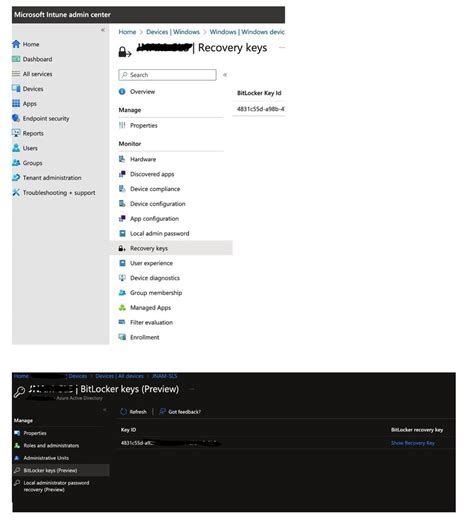Open the Filter evaluation icon
This screenshot has height=523, width=474.
[122, 322]
